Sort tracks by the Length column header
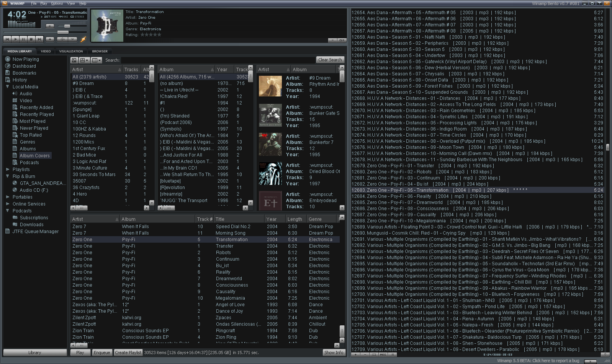The height and width of the screenshot is (364, 612). point(296,219)
